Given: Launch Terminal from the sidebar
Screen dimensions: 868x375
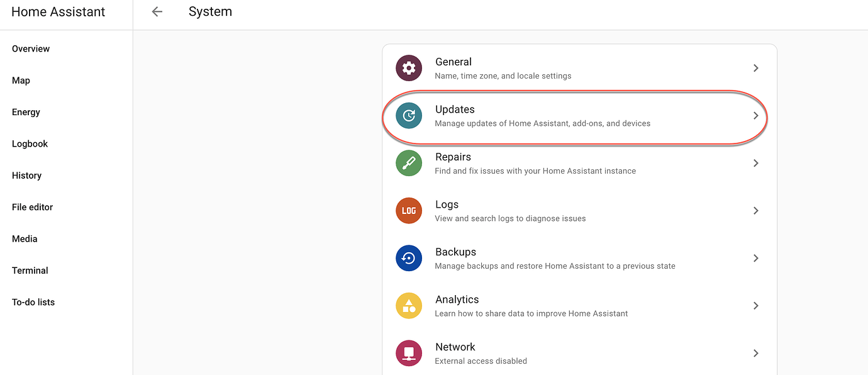Looking at the screenshot, I should pyautogui.click(x=30, y=271).
